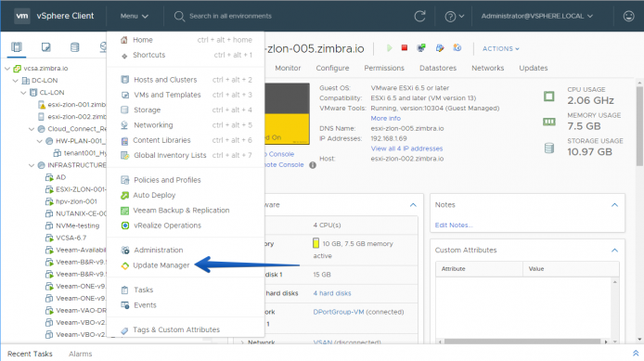Open the Recent Tasks tab
This screenshot has height=361, width=644.
point(30,354)
